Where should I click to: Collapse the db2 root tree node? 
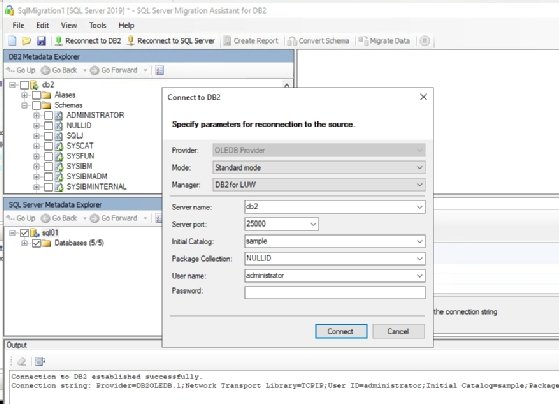pos(12,85)
